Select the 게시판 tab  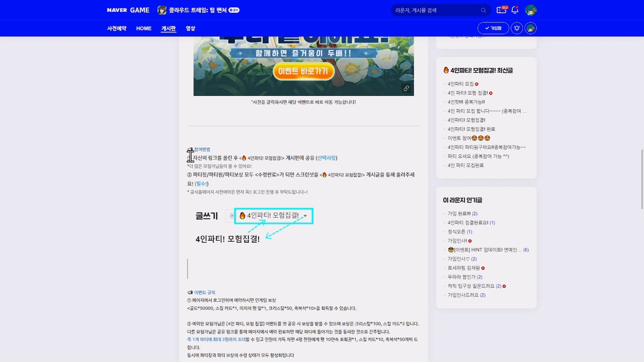168,28
